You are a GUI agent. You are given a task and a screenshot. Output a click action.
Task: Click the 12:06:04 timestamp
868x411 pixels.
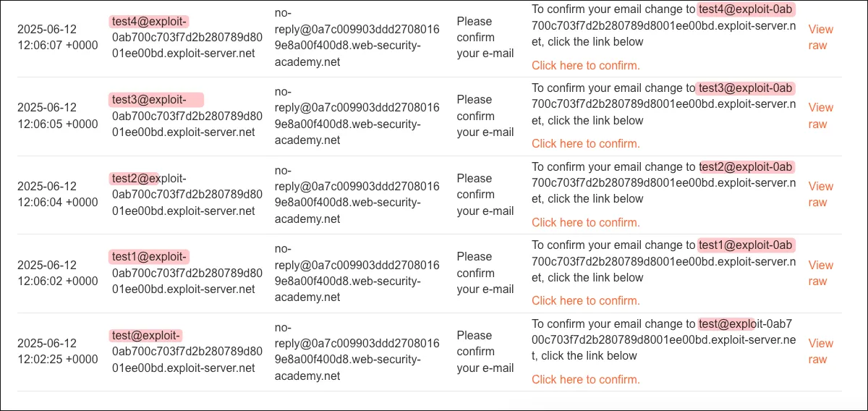tap(57, 194)
